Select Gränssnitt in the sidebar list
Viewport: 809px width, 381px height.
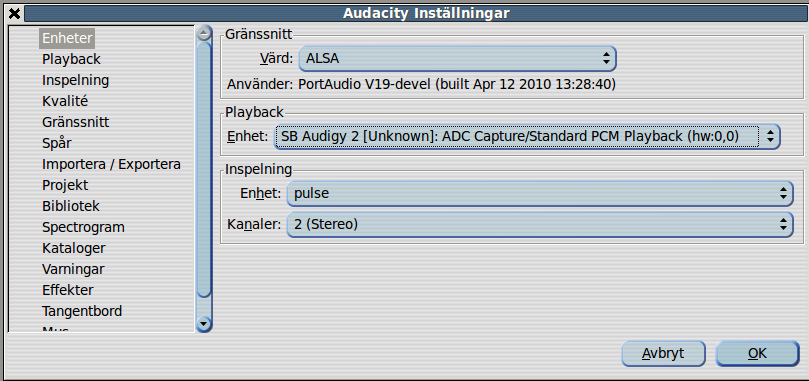click(75, 122)
